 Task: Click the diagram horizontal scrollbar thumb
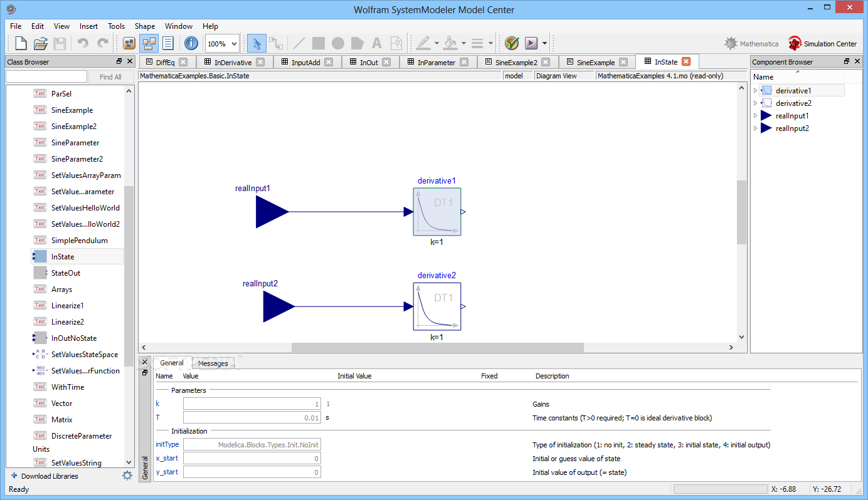tap(438, 347)
